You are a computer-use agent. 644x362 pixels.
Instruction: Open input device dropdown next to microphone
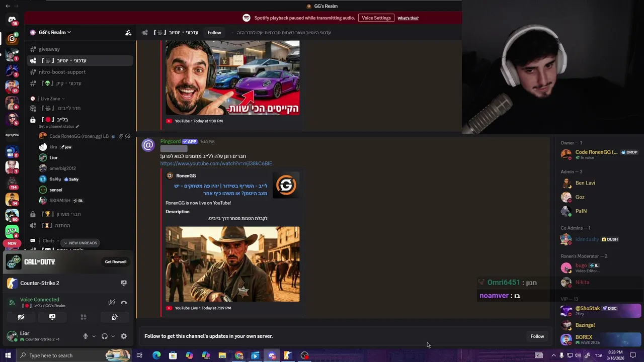94,336
